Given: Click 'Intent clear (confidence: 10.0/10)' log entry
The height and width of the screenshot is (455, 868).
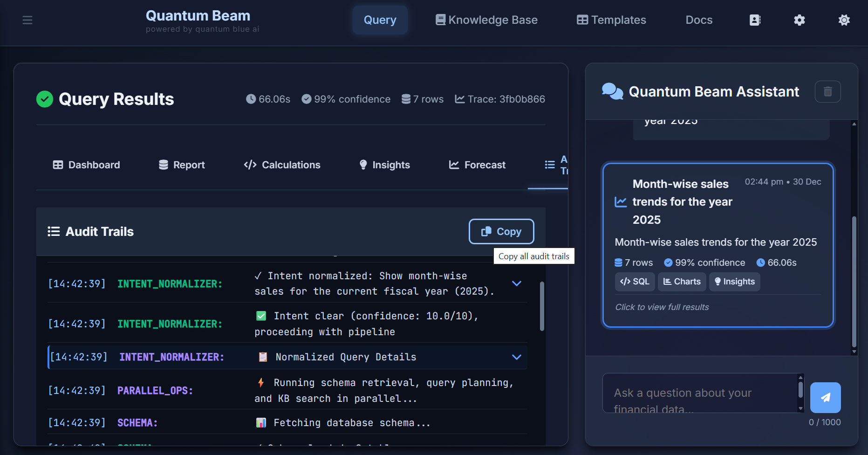Looking at the screenshot, I should point(287,324).
